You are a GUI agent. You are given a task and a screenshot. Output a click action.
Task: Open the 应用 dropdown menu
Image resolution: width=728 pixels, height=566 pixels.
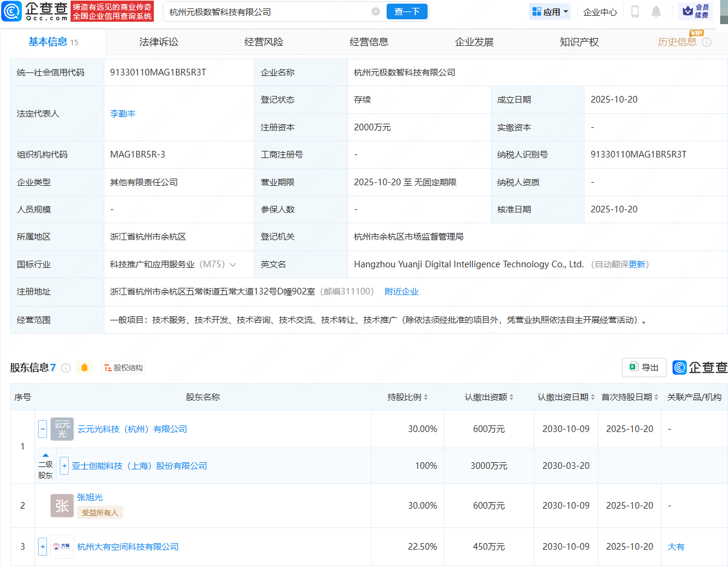[x=549, y=11]
